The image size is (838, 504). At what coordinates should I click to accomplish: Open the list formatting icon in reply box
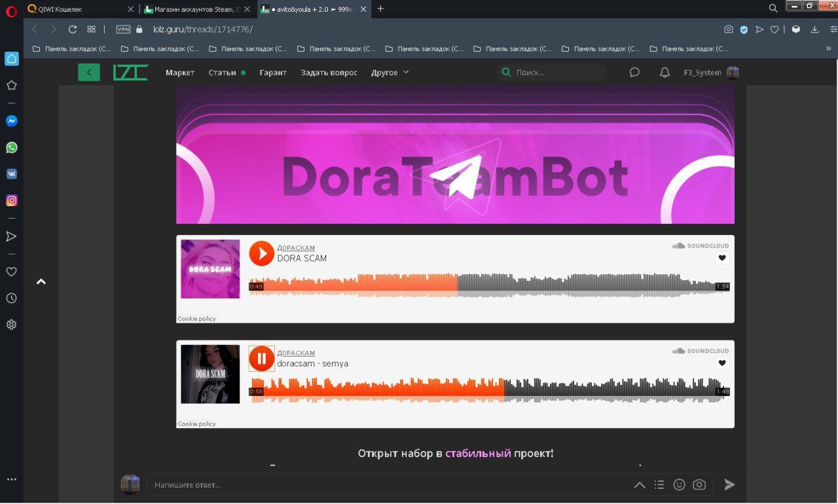[659, 484]
